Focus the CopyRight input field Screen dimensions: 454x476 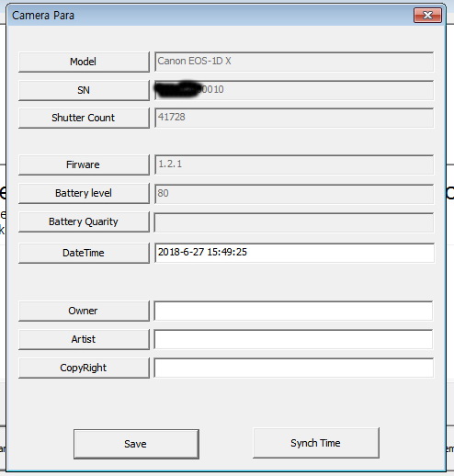point(294,368)
